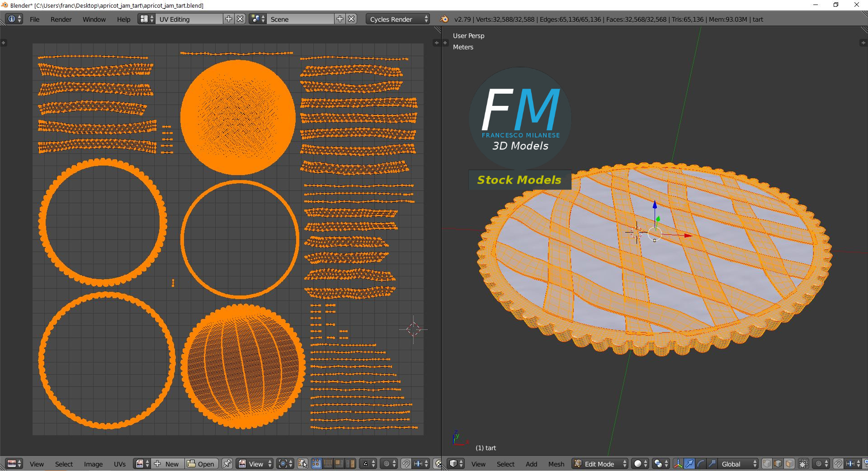The image size is (868, 471).
Task: Open the File menu
Action: 34,19
